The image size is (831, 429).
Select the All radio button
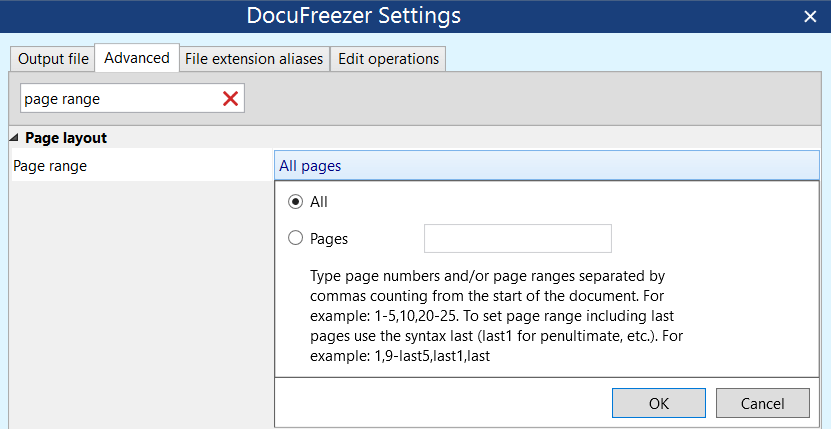[295, 202]
